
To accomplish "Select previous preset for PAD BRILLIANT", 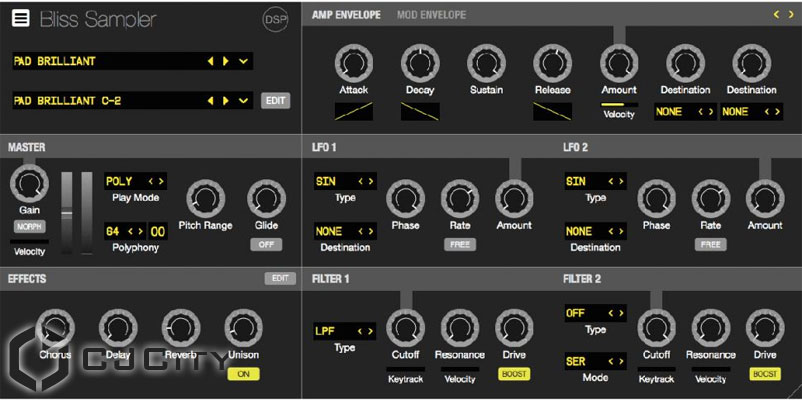I will tap(210, 61).
